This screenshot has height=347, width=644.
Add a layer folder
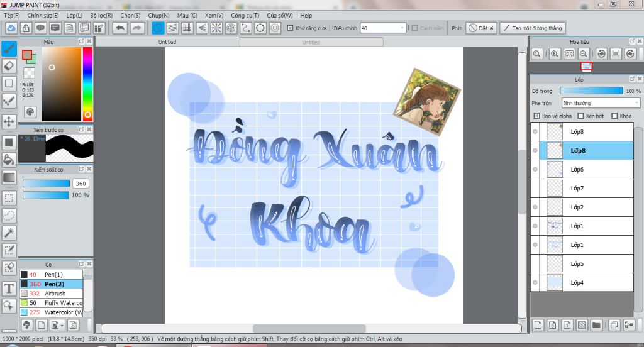[596, 325]
